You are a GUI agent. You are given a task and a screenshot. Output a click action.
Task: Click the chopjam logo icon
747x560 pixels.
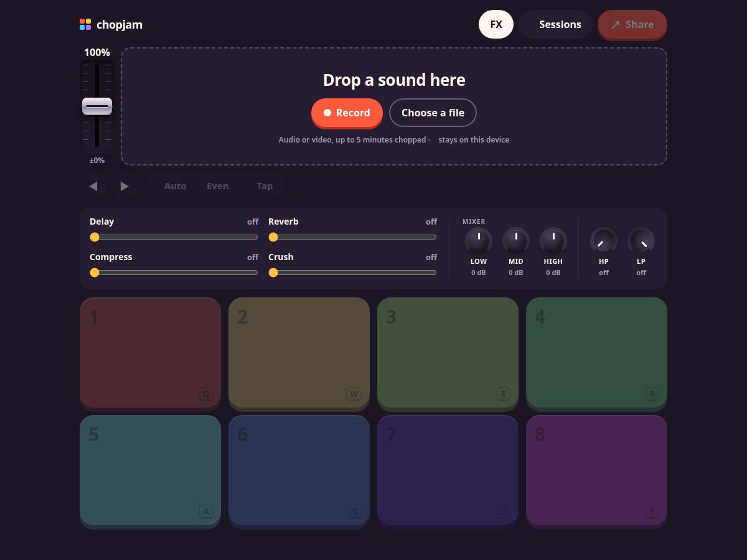click(85, 24)
